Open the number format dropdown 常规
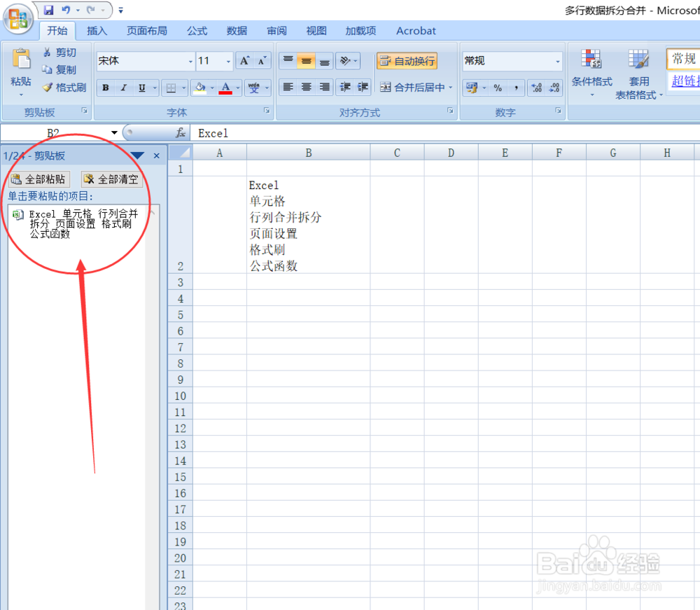 [x=558, y=61]
